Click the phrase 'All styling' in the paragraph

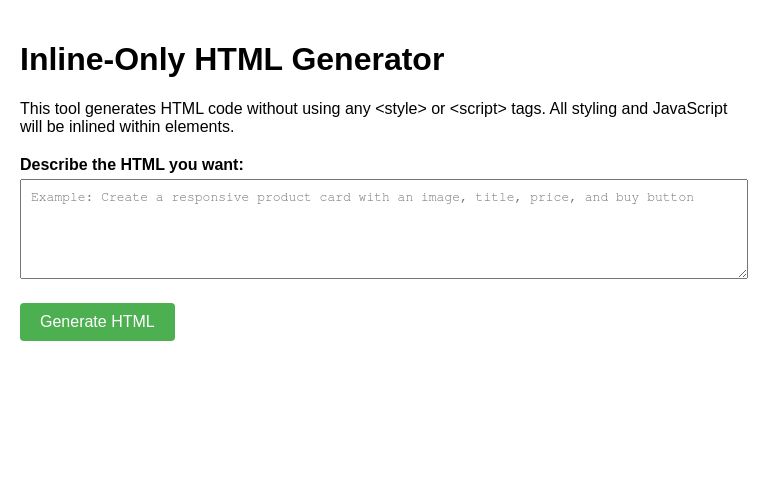coord(583,109)
